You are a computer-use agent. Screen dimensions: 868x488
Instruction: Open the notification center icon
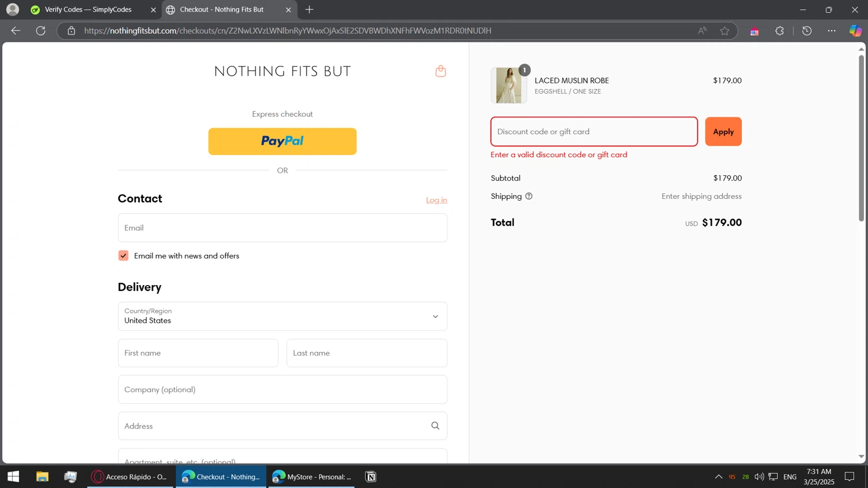coord(849,476)
